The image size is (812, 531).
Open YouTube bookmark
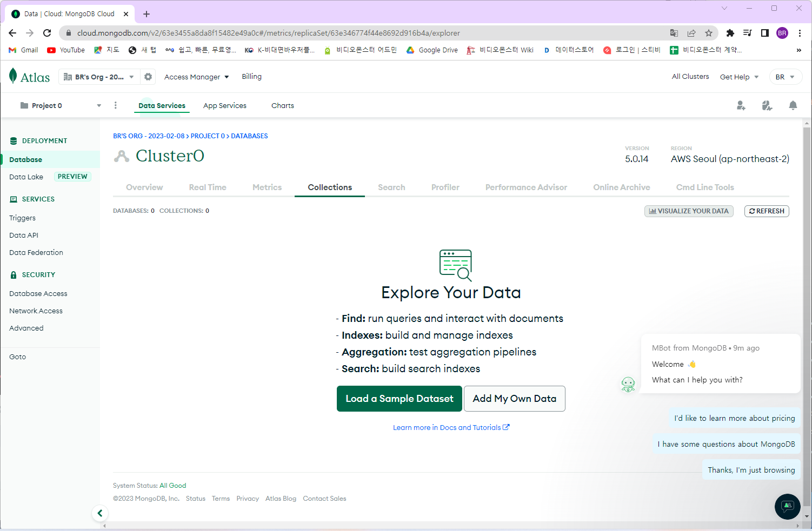point(66,50)
